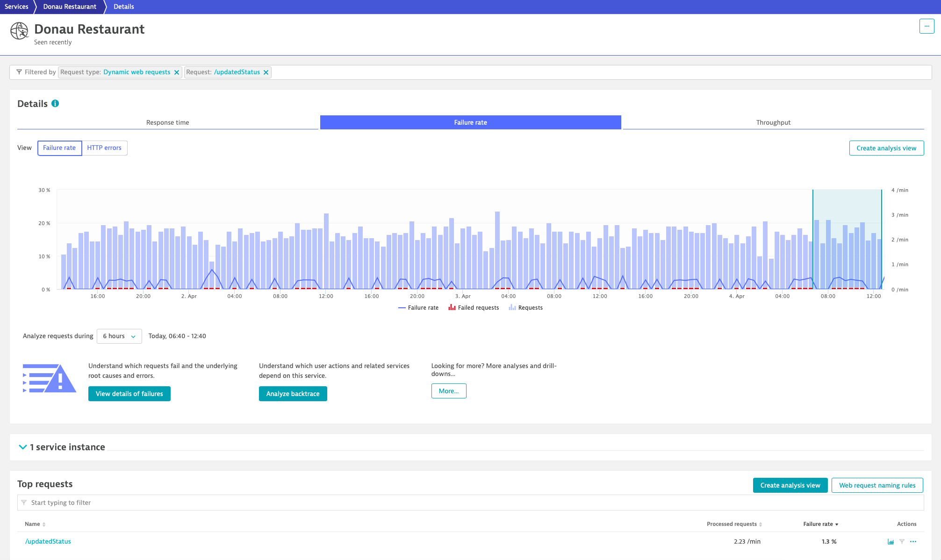The image size is (941, 560).
Task: Click the /updatedStatus filter value
Action: [237, 72]
